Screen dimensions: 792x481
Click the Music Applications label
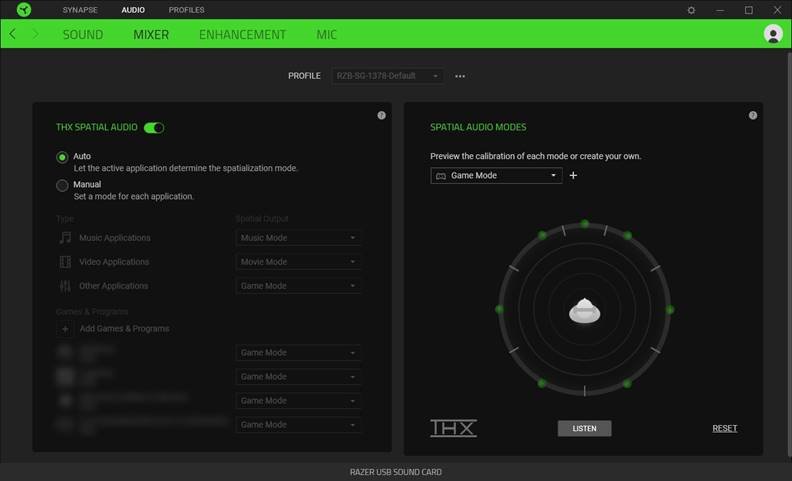click(x=115, y=238)
